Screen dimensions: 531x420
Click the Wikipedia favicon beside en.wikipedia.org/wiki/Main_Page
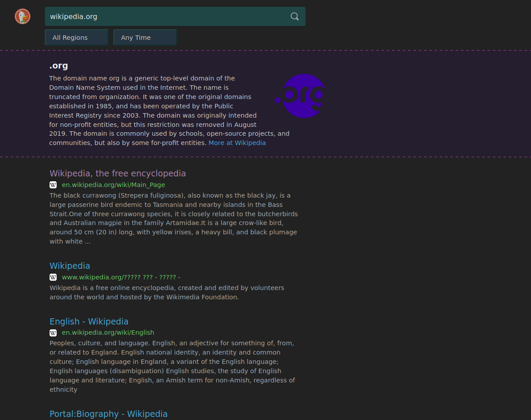click(53, 185)
